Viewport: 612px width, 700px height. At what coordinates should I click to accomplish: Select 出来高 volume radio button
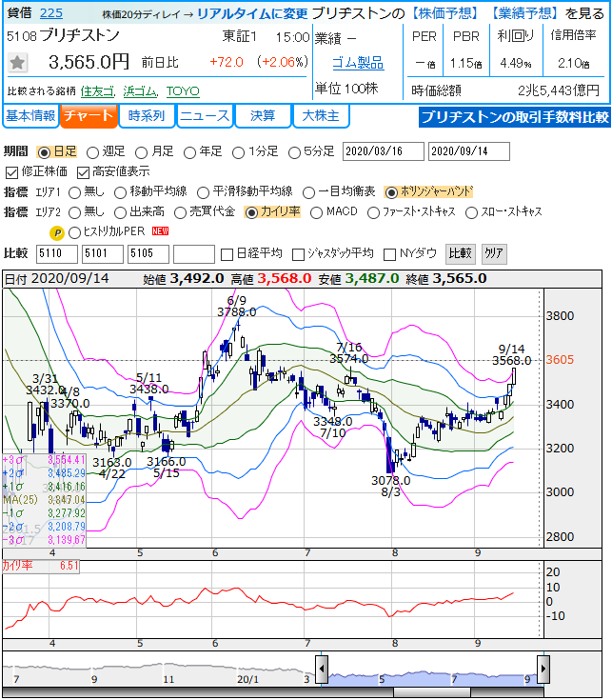[x=120, y=213]
